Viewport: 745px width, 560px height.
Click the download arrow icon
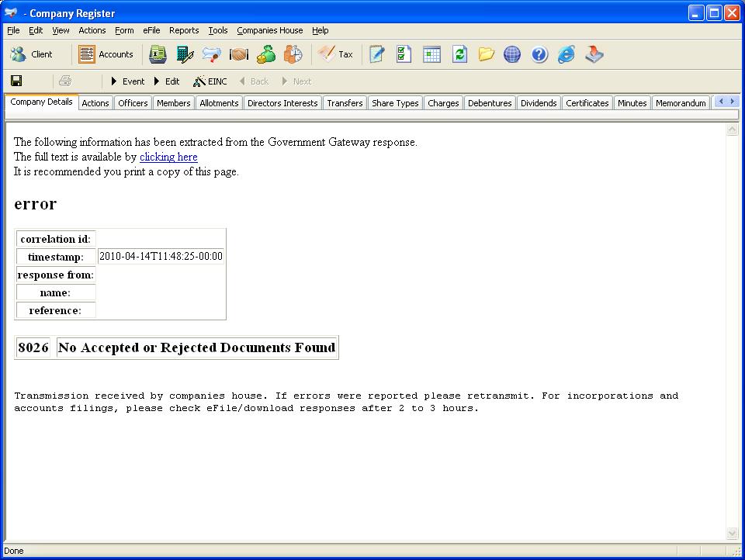coord(594,54)
